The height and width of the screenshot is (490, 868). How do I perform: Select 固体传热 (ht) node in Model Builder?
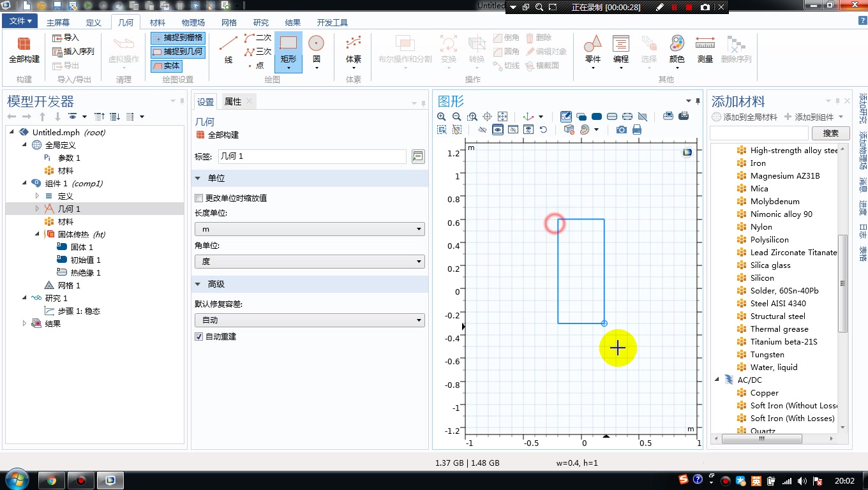(x=76, y=234)
